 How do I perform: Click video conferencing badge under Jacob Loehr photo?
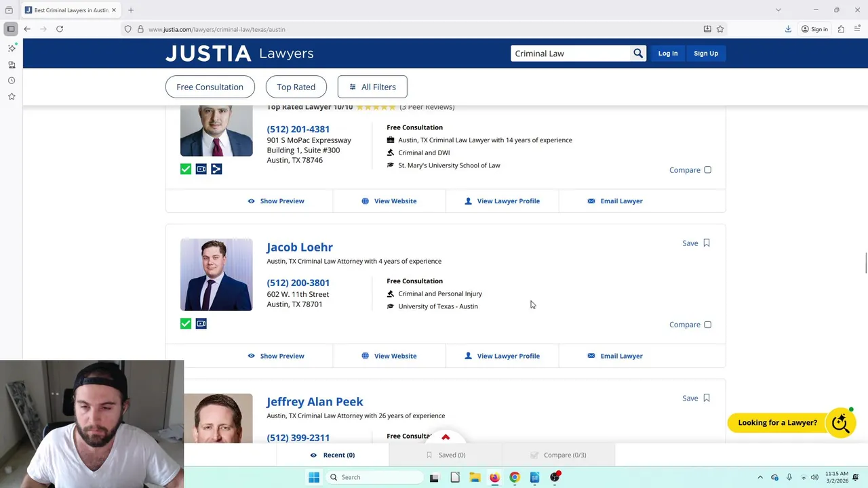click(x=201, y=323)
